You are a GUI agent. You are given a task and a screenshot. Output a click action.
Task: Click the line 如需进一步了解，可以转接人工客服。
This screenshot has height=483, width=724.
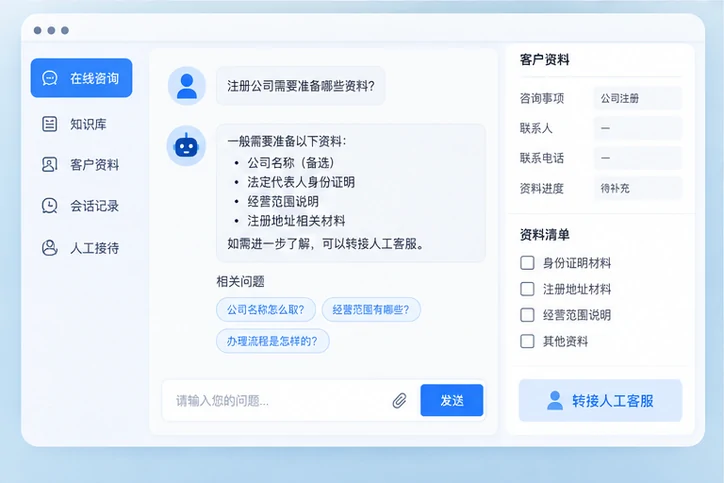pos(326,243)
